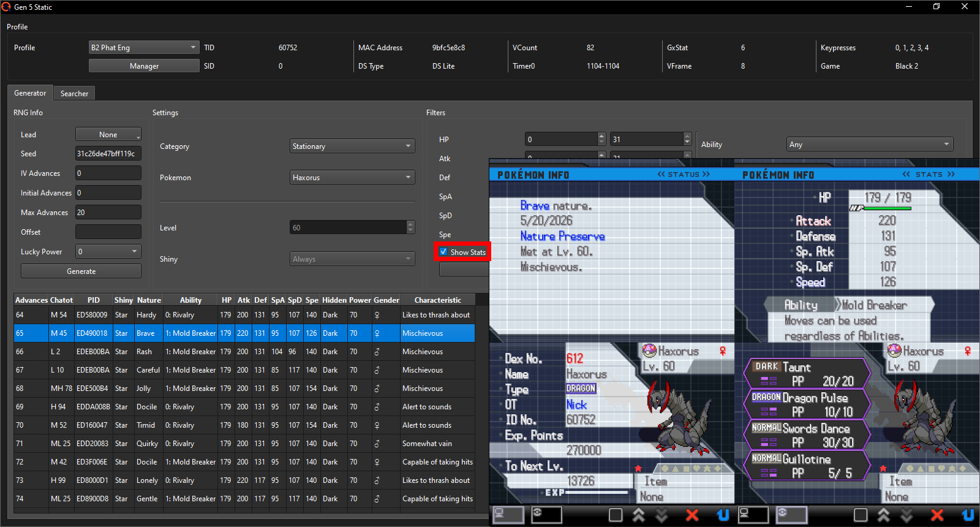
Task: Click the Poké Ball icon in the STATS panel
Action: (894, 351)
